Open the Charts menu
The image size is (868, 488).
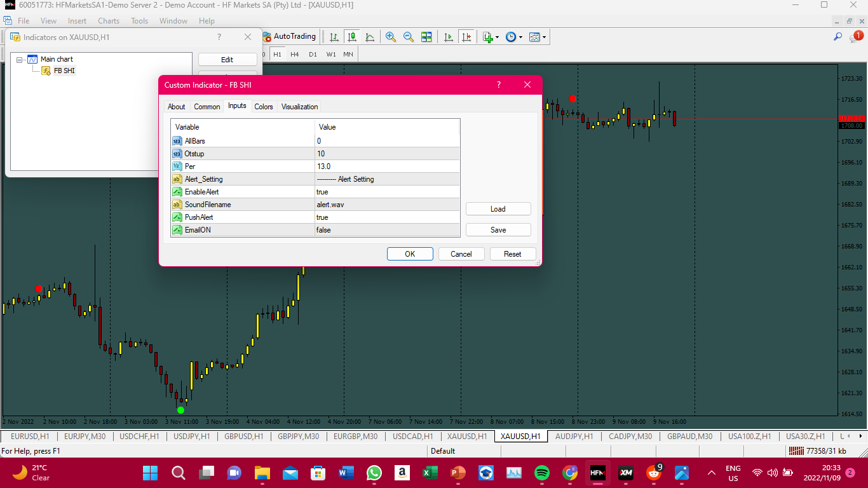coord(109,21)
